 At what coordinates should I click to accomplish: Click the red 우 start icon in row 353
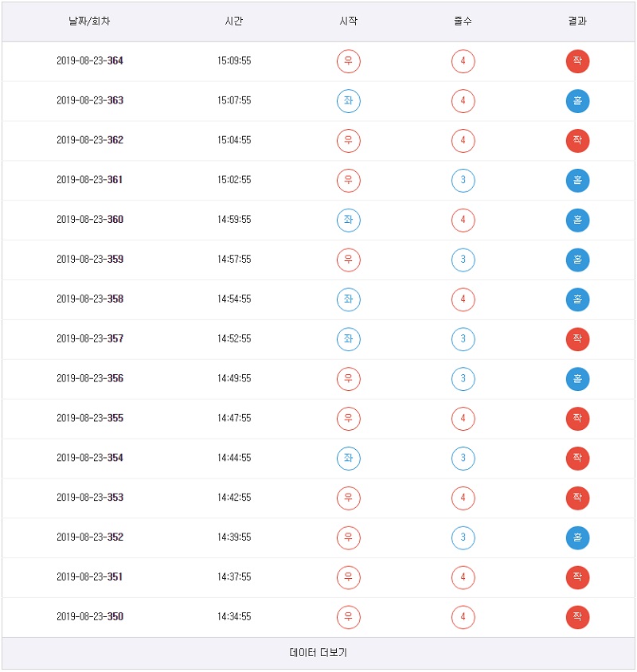(348, 498)
